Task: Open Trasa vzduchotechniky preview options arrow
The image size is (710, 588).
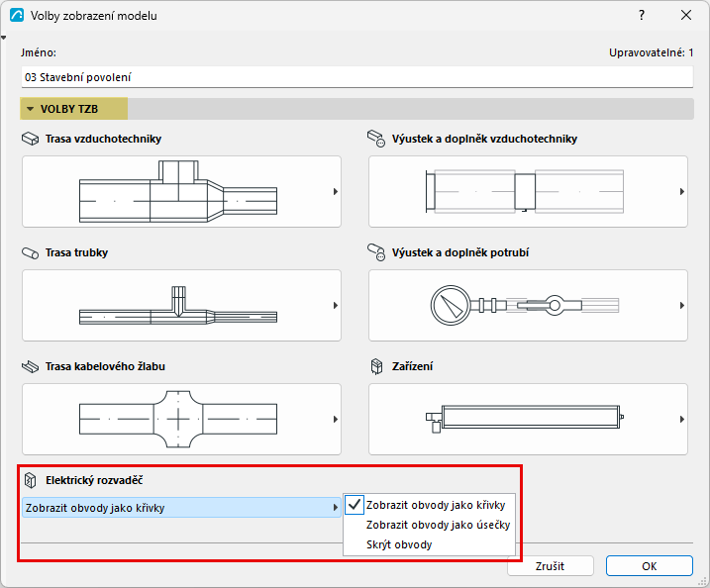Action: [336, 191]
